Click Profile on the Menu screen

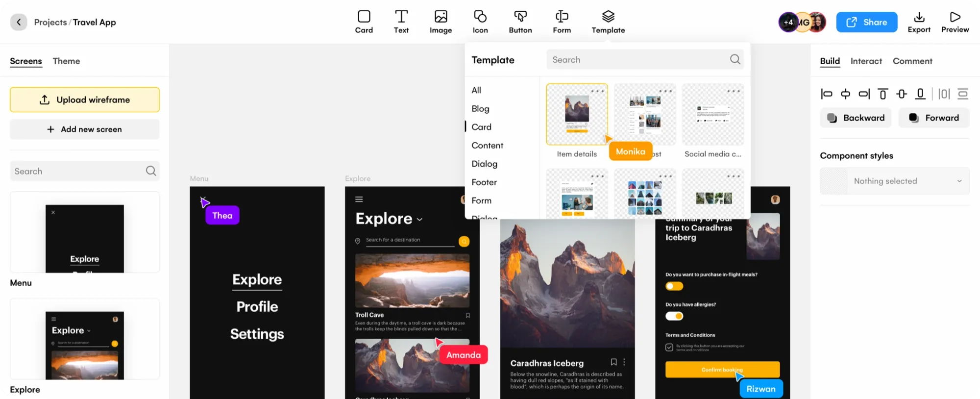257,306
